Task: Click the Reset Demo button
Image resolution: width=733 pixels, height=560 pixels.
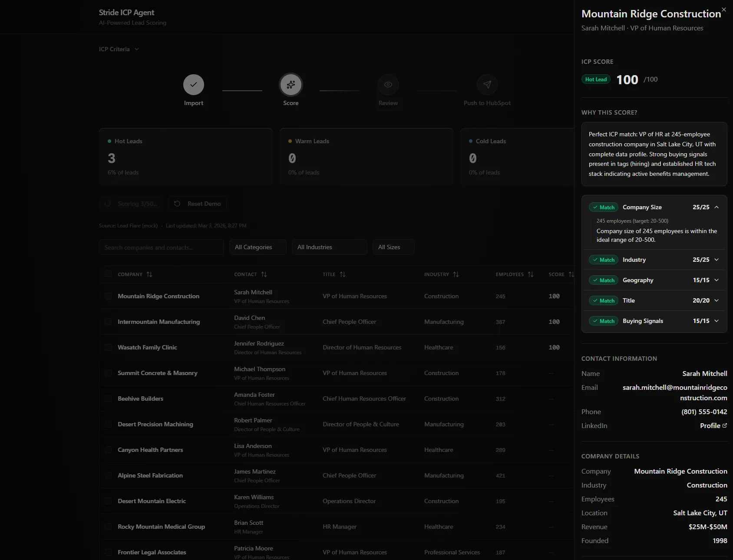Action: point(198,204)
